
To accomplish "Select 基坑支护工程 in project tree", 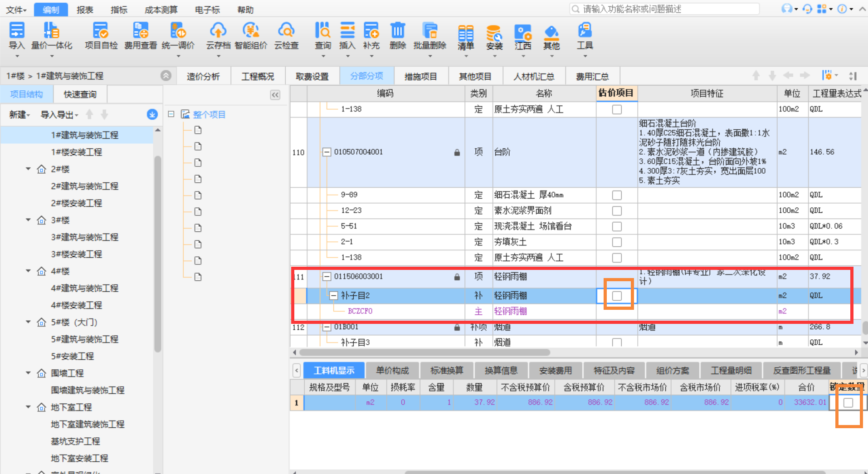I will click(75, 441).
